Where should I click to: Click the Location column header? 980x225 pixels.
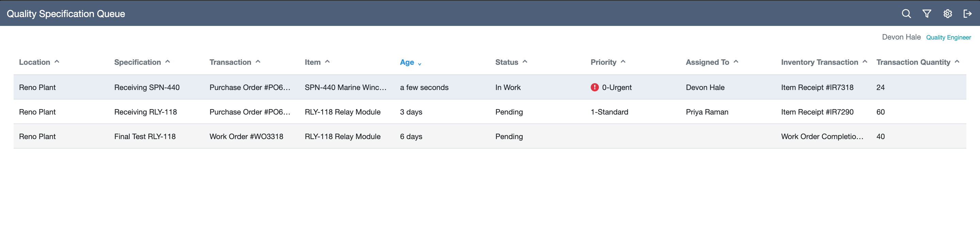click(x=35, y=62)
